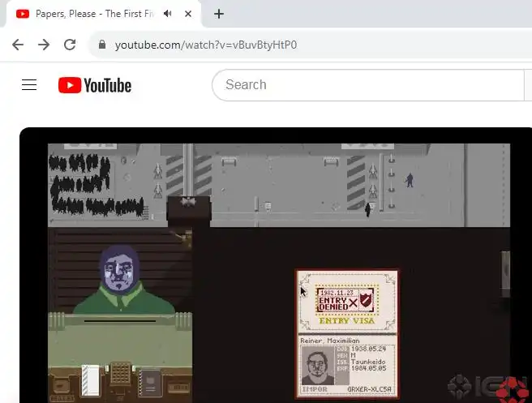This screenshot has height=403, width=532.
Task: Go to YouTube home via the logo
Action: click(x=95, y=85)
